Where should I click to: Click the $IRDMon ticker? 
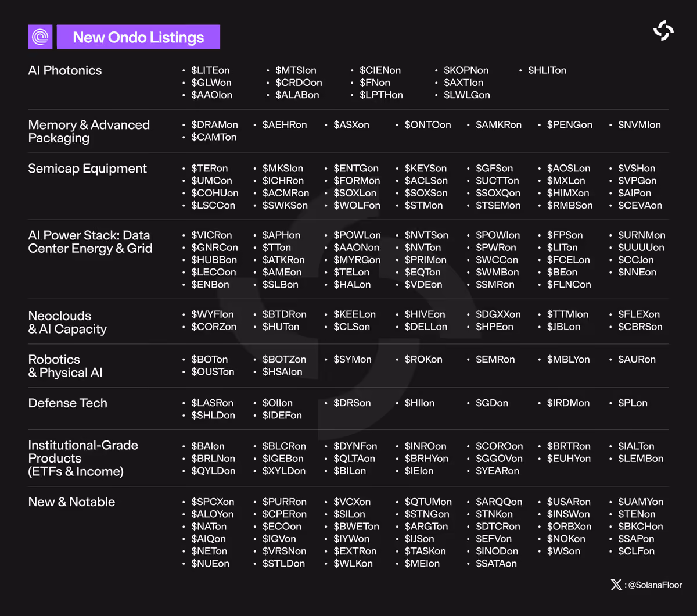[x=569, y=403]
